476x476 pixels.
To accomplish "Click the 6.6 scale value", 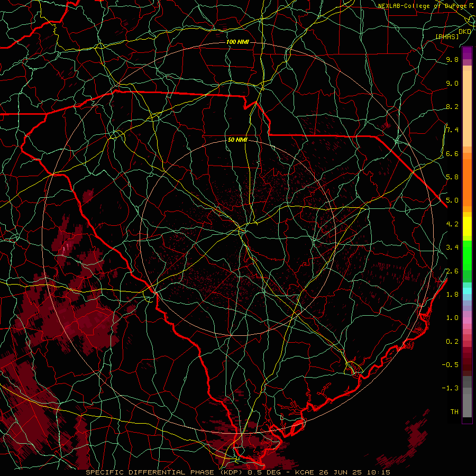I will [452, 153].
